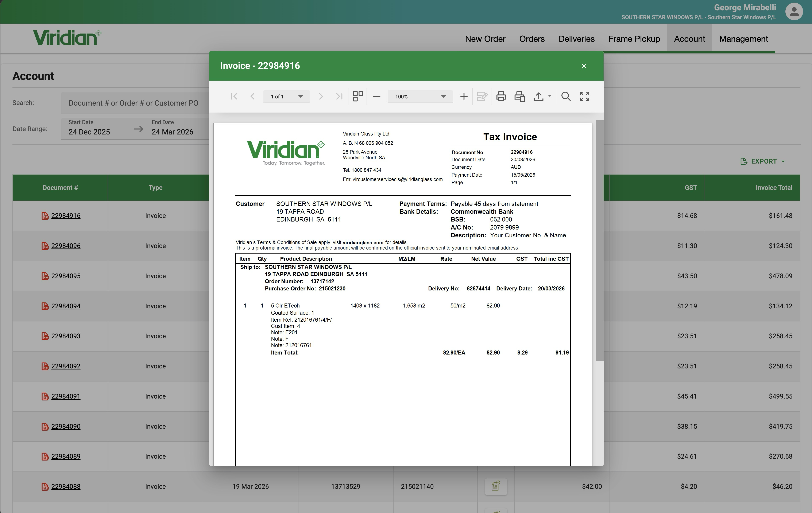Open the Deliveries tab
This screenshot has width=812, height=513.
pos(576,39)
